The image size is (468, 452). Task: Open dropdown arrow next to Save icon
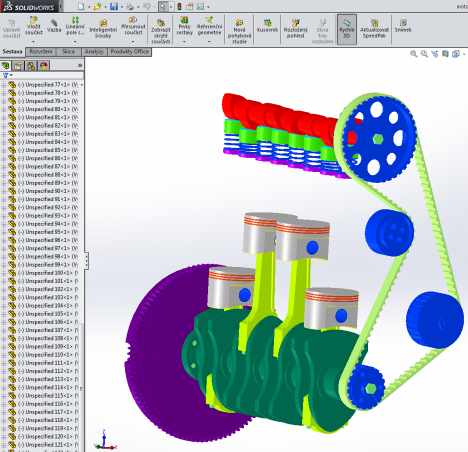(122, 7)
